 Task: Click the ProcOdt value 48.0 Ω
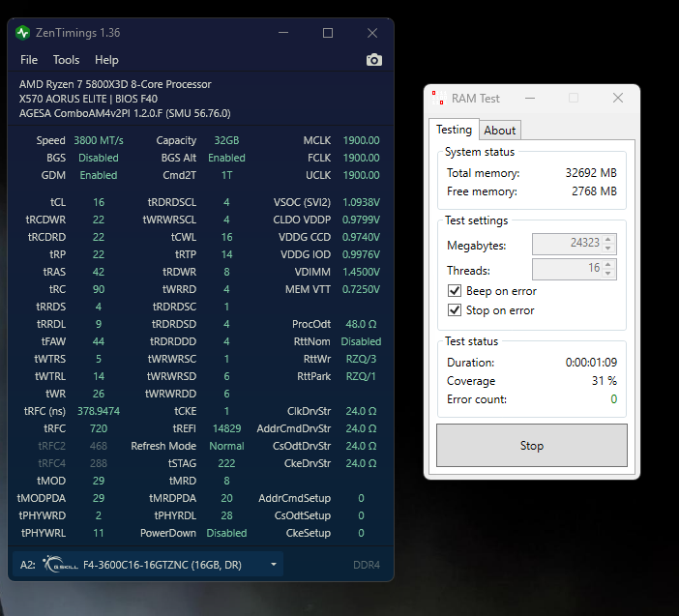click(x=361, y=324)
